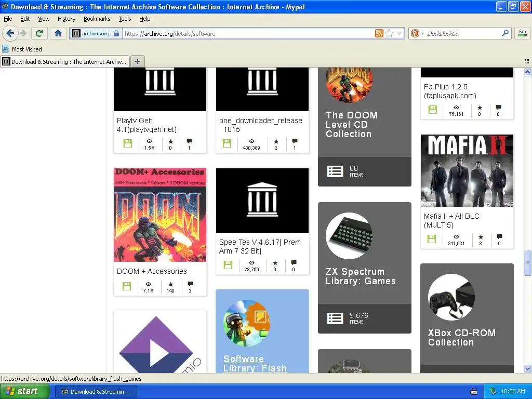Open the Bookmarks menu
Image resolution: width=532 pixels, height=399 pixels.
pos(97,19)
